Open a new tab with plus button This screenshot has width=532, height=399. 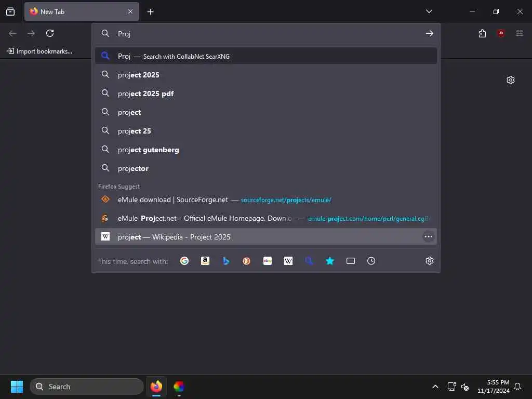pyautogui.click(x=150, y=11)
